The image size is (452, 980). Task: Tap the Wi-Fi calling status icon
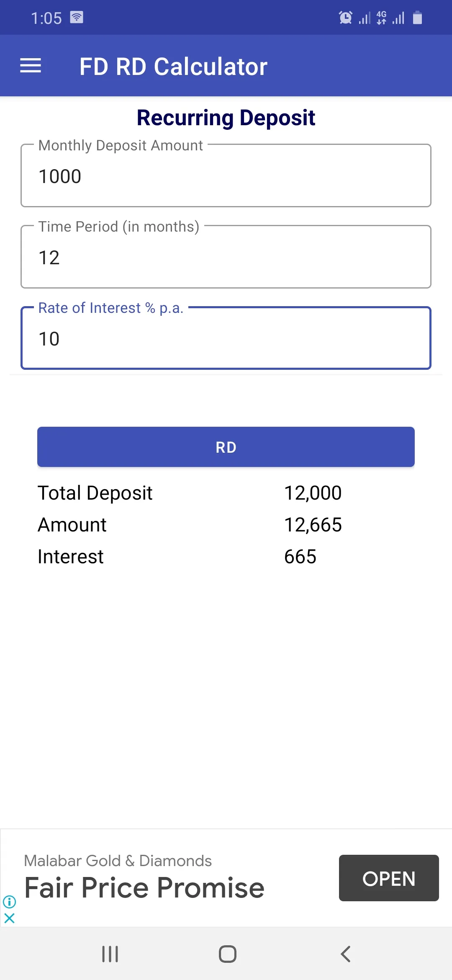click(x=77, y=17)
